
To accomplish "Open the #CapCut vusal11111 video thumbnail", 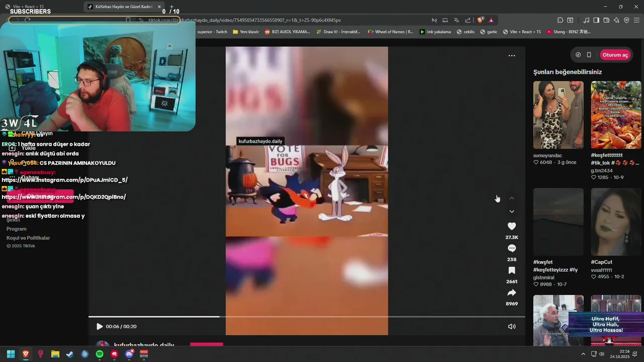I will click(x=616, y=222).
